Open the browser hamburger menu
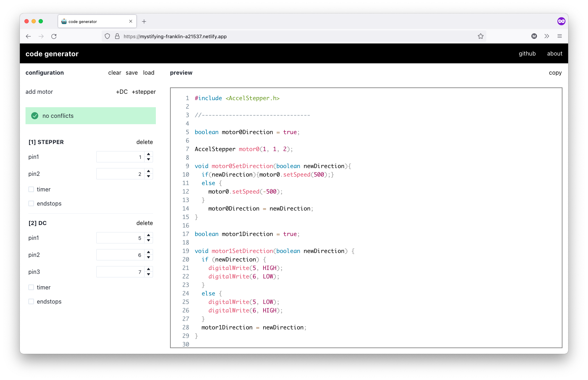 click(x=560, y=36)
